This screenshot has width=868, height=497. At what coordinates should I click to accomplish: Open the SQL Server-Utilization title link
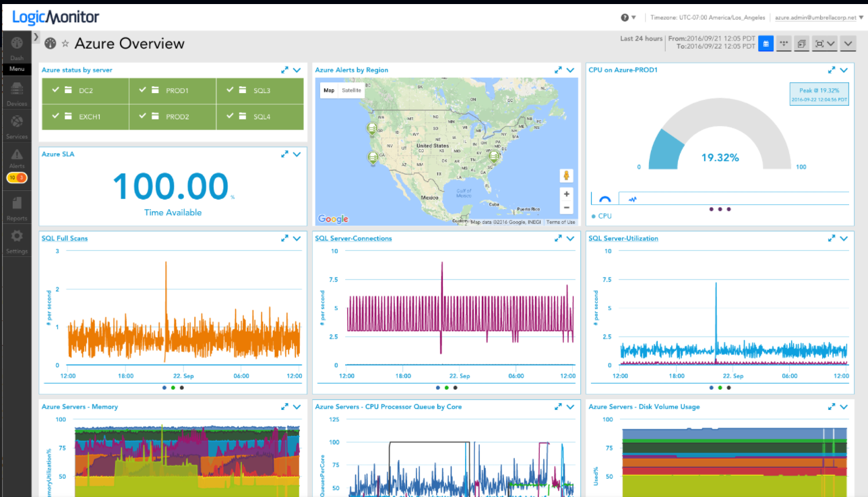click(x=623, y=238)
